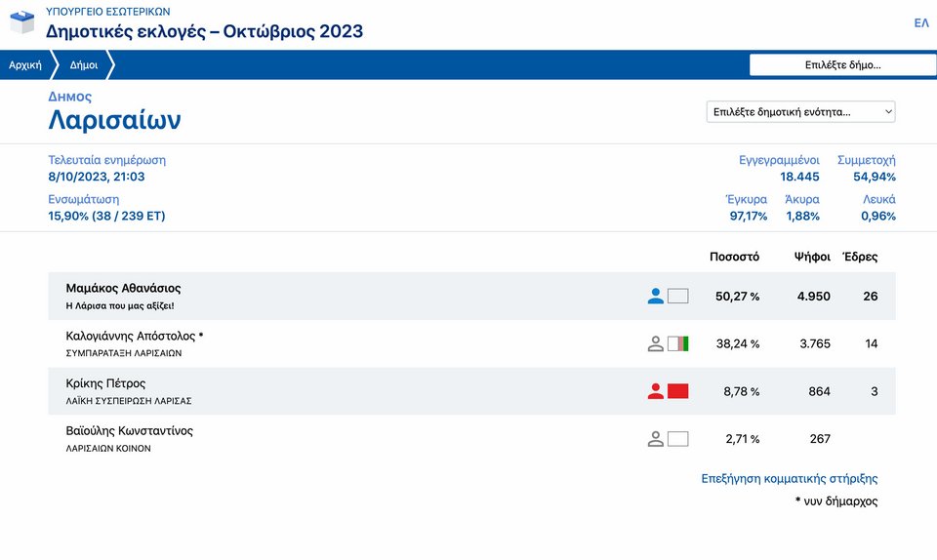This screenshot has width=937, height=560.
Task: Go to the Δήμοι breadcrumb
Action: point(84,65)
